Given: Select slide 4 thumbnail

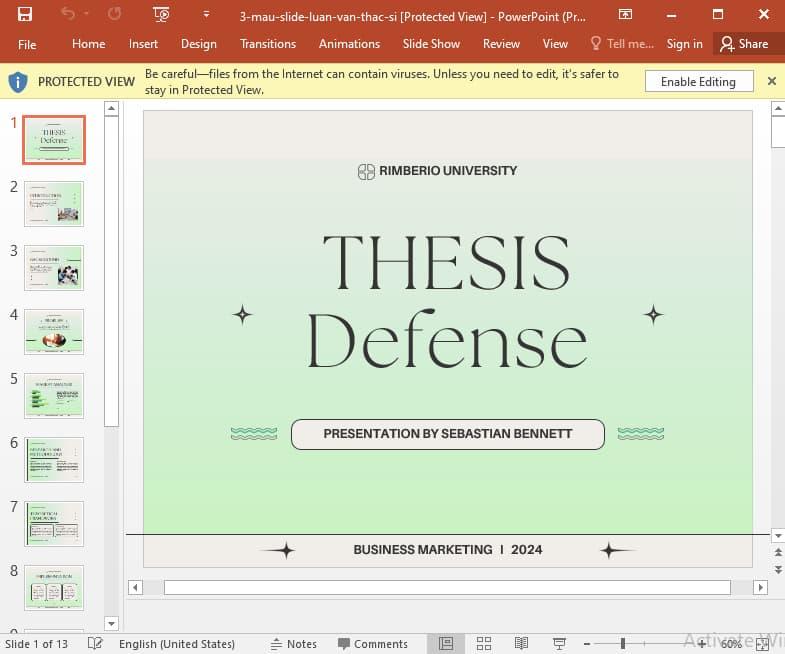Looking at the screenshot, I should 54,332.
